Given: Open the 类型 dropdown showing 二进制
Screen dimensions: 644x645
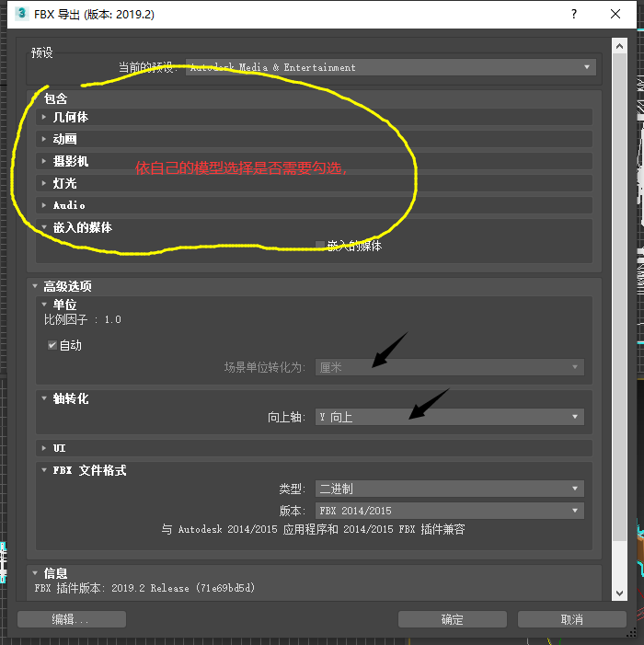Looking at the screenshot, I should 450,489.
